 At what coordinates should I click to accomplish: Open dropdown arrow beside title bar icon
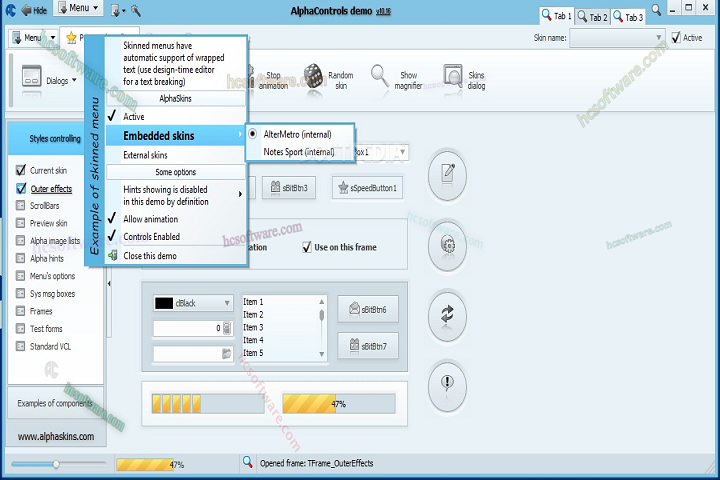(124, 10)
